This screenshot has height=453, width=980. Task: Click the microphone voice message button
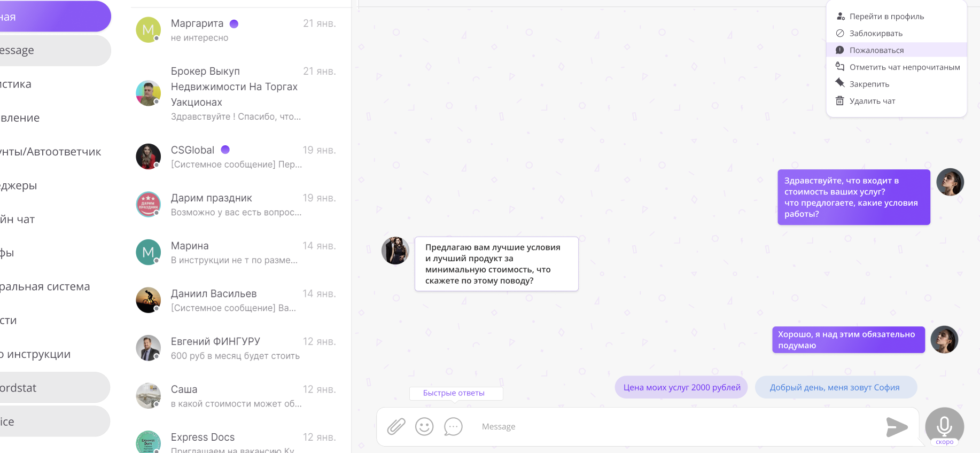tap(944, 427)
